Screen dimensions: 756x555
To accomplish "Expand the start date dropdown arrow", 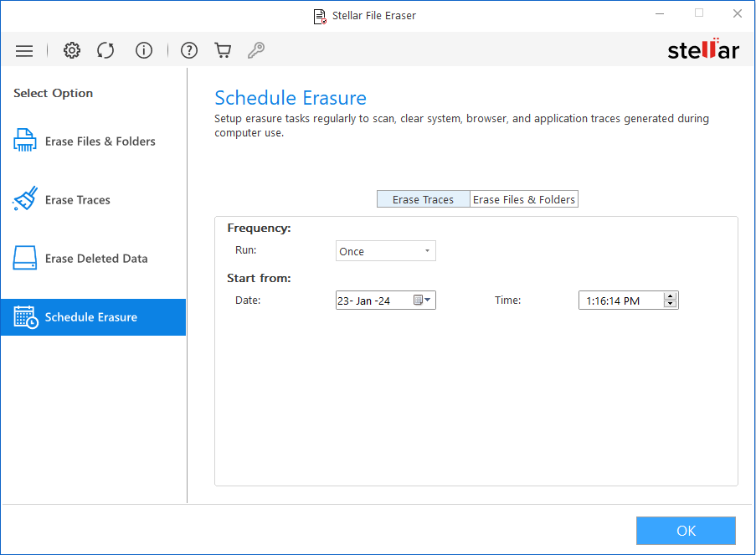I will [x=429, y=300].
